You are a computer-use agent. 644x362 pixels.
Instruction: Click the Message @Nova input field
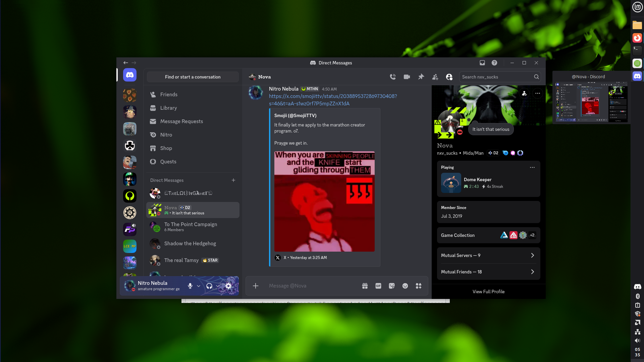pos(312,286)
